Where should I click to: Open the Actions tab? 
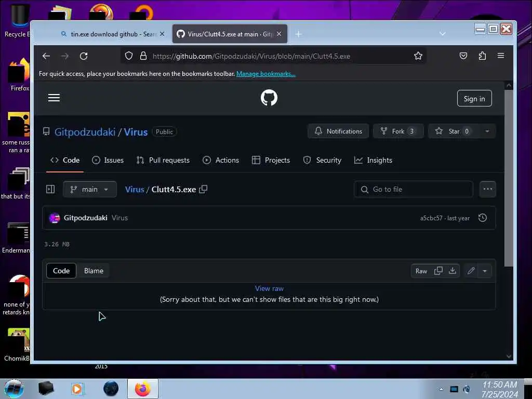tap(221, 160)
